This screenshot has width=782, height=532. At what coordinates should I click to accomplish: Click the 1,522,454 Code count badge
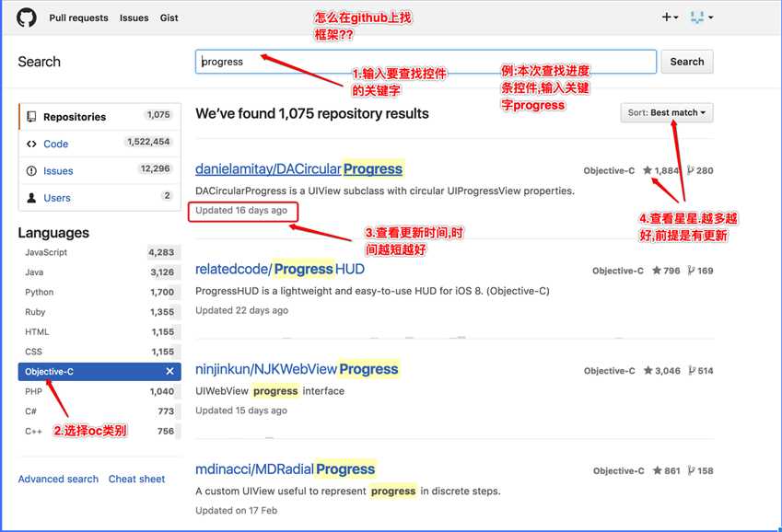148,142
